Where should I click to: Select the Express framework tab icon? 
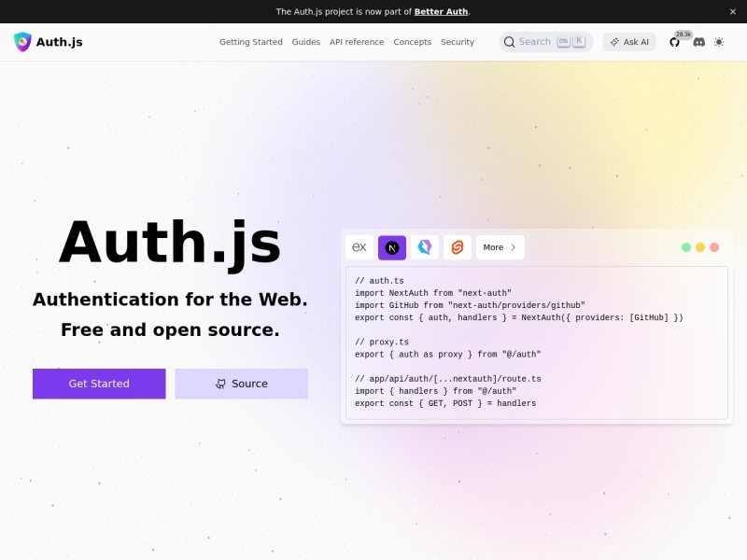[x=359, y=247]
